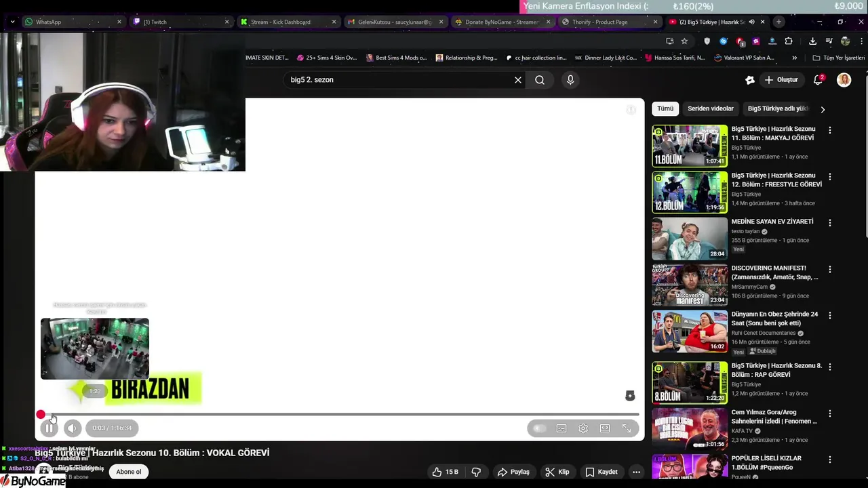The width and height of the screenshot is (868, 488).
Task: Open options for FREESTYLE GÖREVİ video
Action: click(829, 177)
